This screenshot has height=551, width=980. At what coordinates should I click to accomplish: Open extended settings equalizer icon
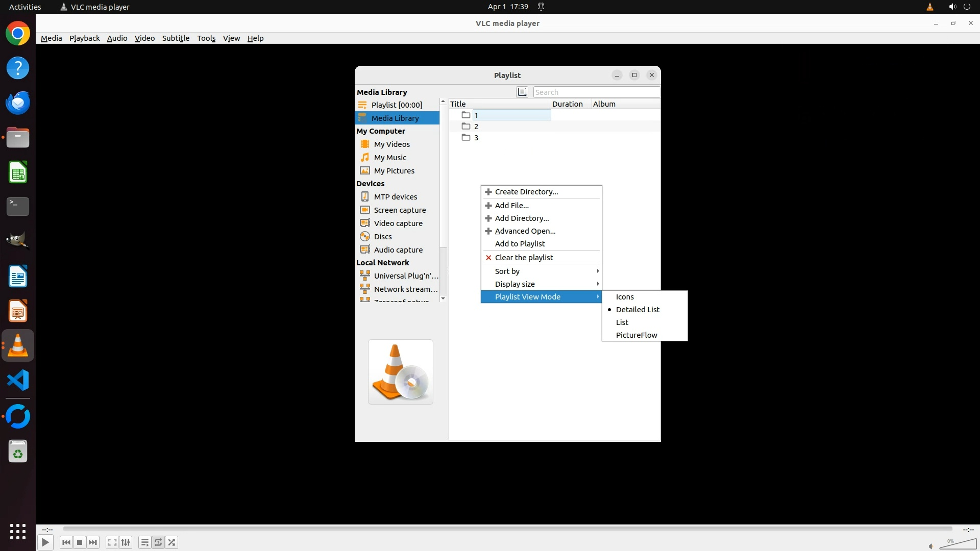pos(126,542)
